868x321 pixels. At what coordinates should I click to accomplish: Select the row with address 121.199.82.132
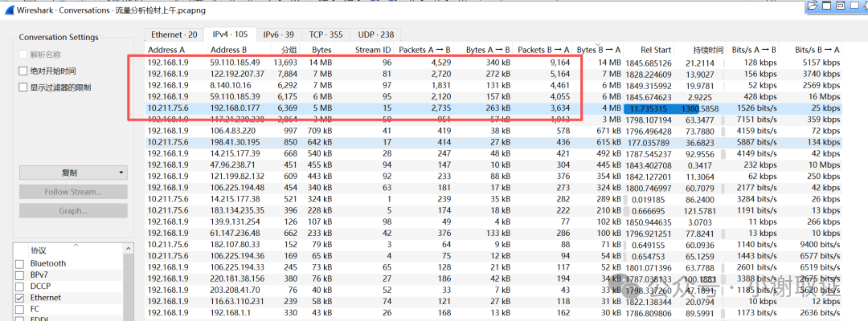[493, 177]
